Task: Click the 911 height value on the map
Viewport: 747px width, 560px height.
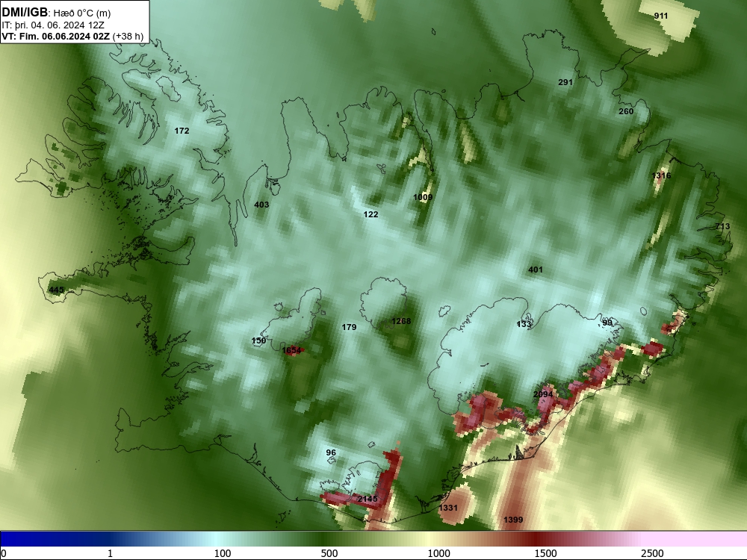Action: coord(661,16)
